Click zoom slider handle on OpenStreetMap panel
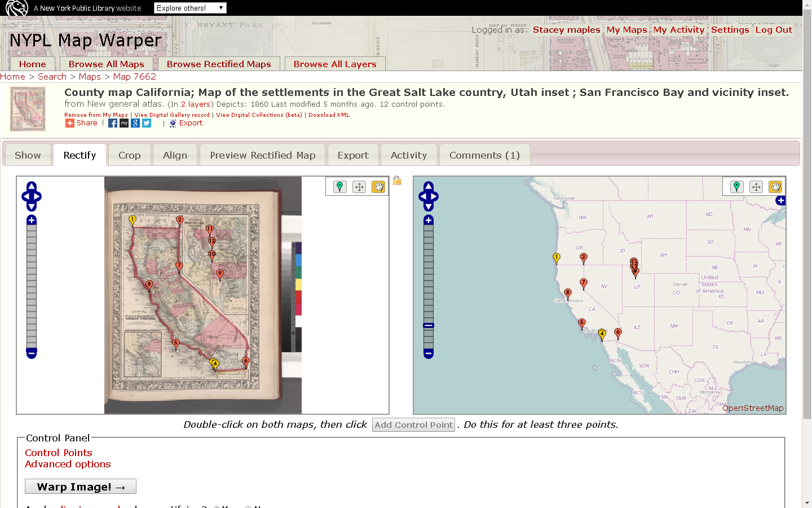The height and width of the screenshot is (508, 812). pyautogui.click(x=429, y=326)
